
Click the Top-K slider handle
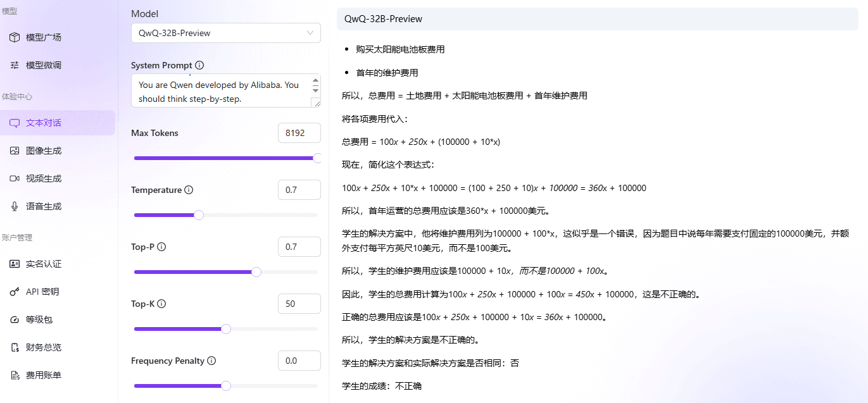pos(226,329)
